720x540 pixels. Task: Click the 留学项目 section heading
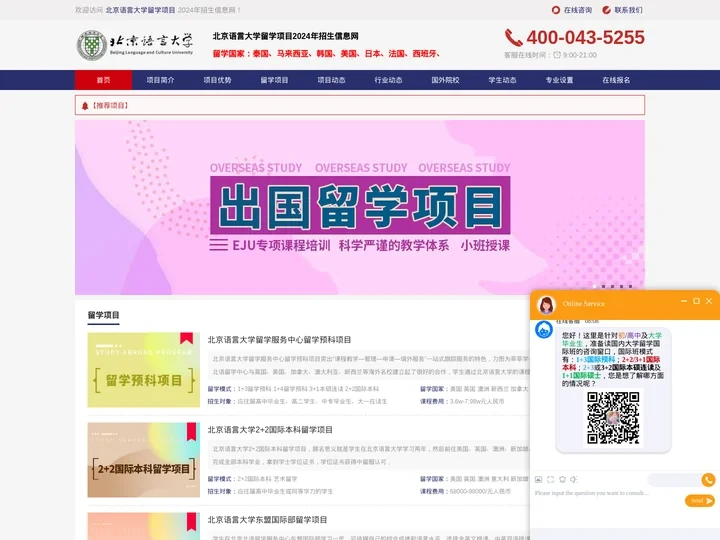point(103,315)
